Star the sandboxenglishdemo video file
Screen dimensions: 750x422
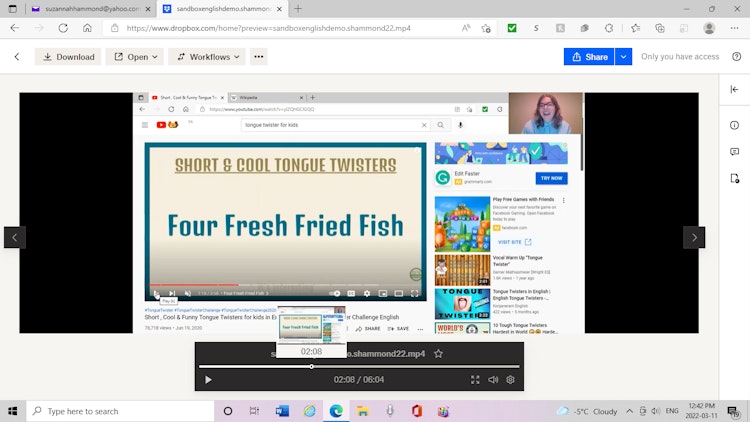438,353
